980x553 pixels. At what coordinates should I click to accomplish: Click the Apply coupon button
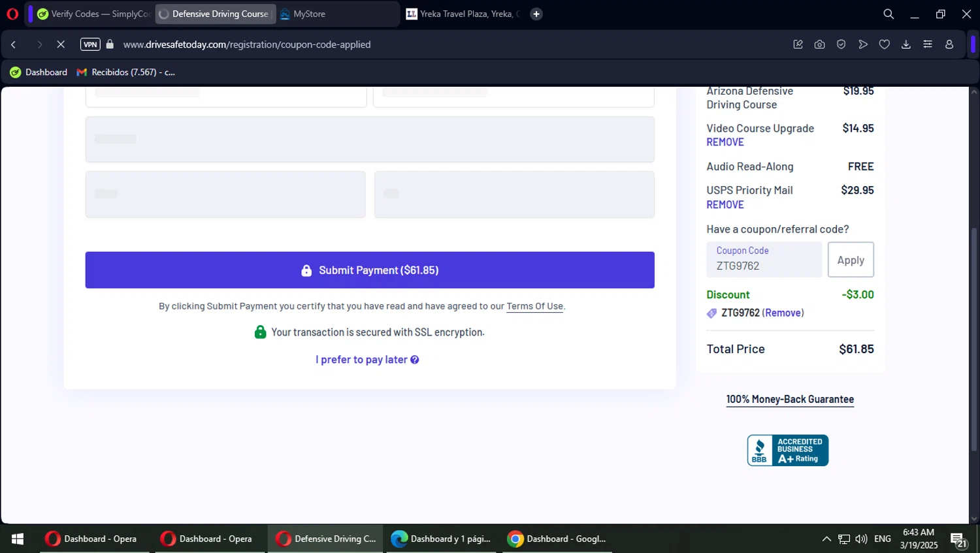(x=851, y=260)
